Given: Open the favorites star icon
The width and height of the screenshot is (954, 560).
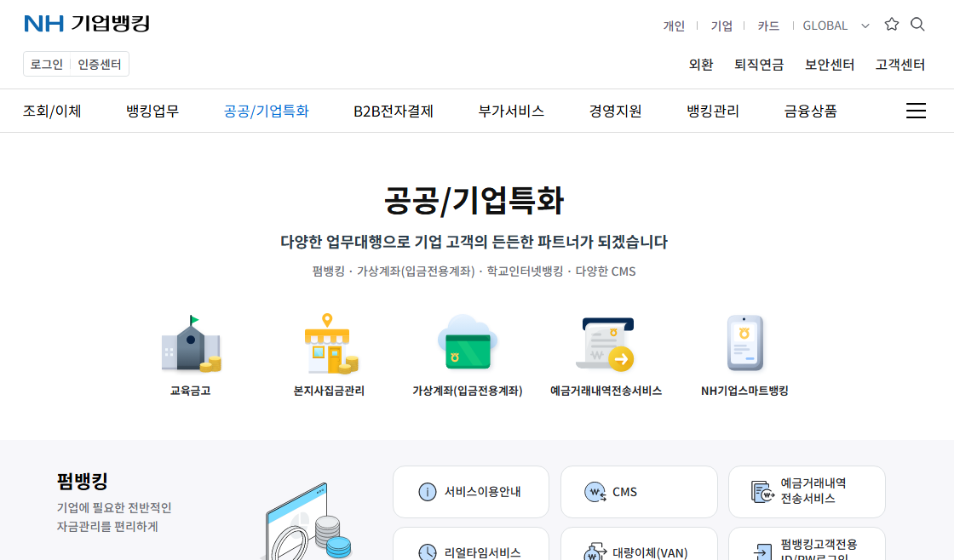Looking at the screenshot, I should coord(891,25).
